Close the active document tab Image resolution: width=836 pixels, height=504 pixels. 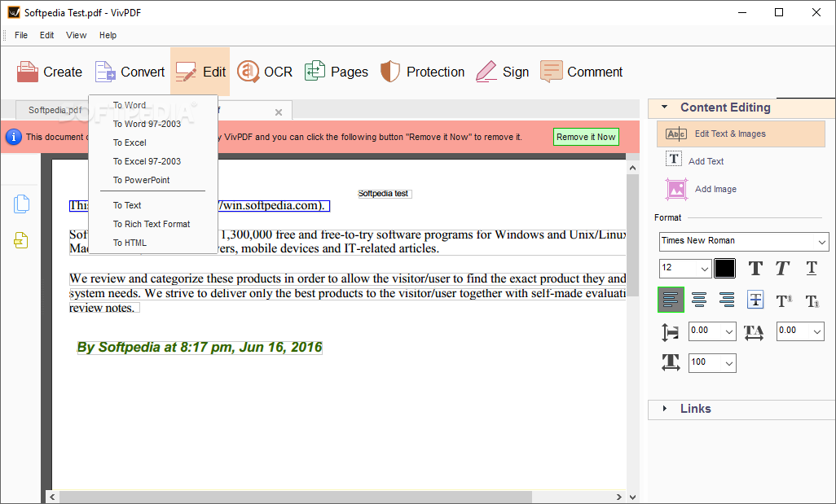pos(279,112)
